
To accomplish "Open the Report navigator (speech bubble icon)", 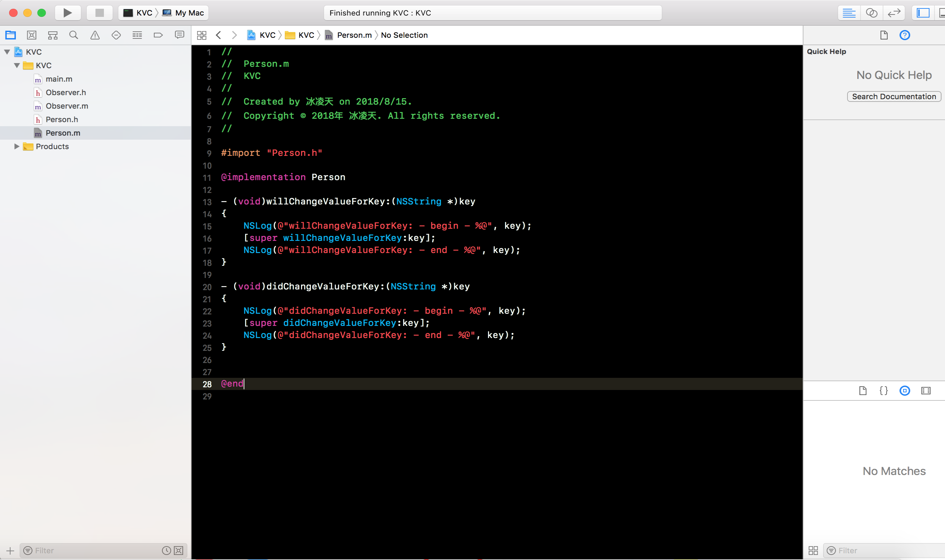I will [179, 35].
